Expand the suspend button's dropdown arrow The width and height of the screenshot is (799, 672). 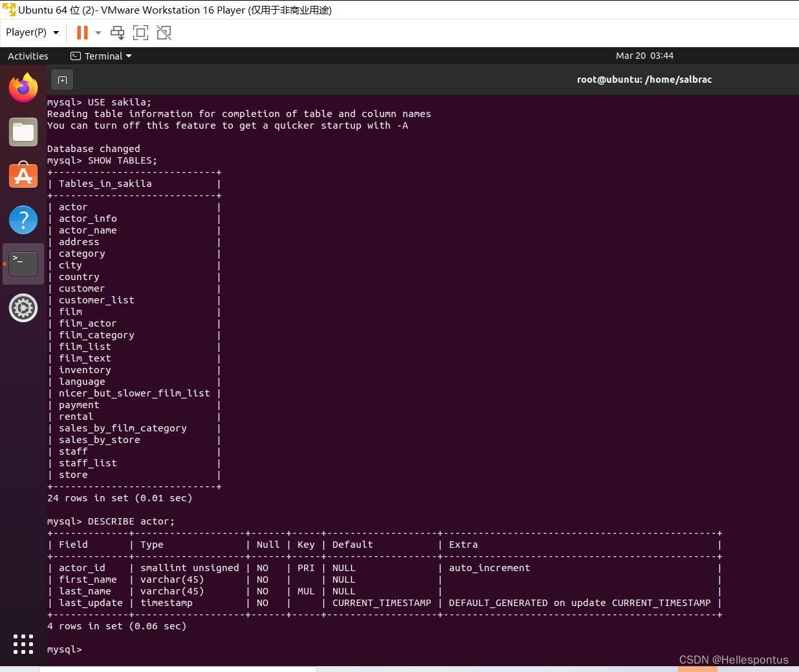98,32
